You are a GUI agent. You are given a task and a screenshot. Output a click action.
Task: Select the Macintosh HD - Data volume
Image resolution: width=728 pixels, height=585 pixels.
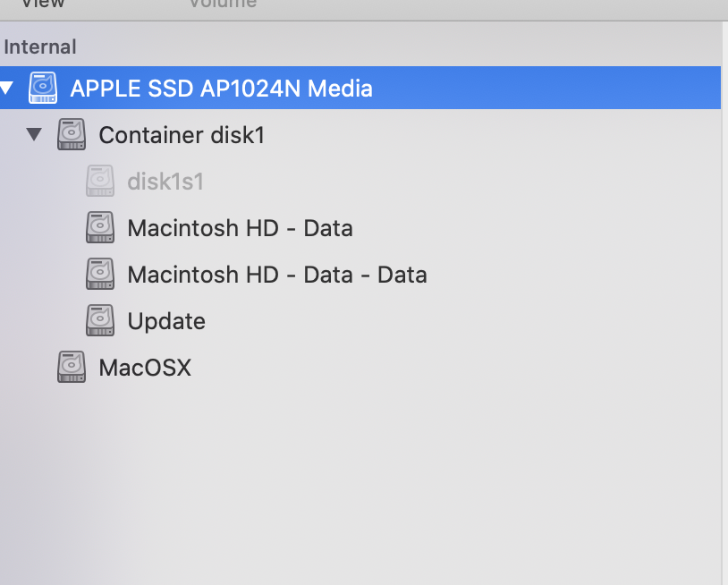pos(240,227)
